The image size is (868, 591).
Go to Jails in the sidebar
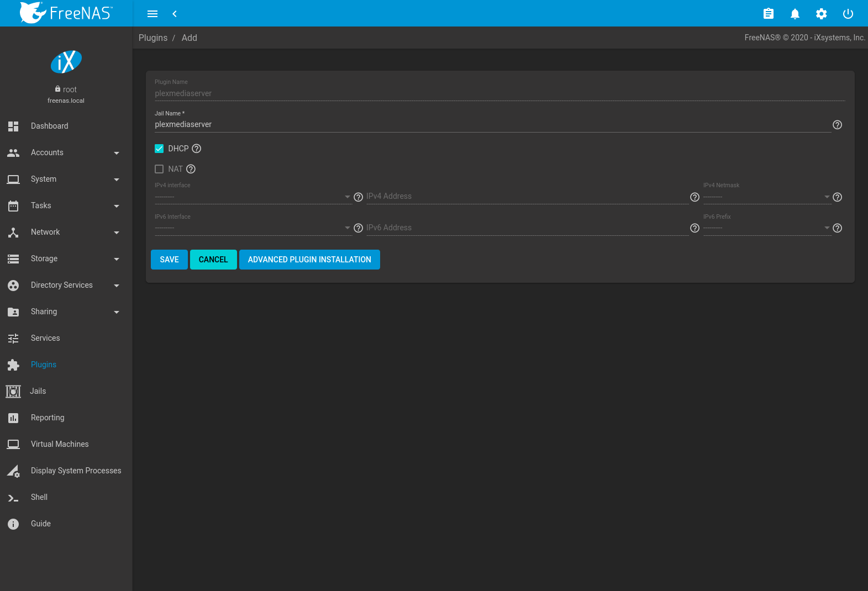pyautogui.click(x=38, y=391)
